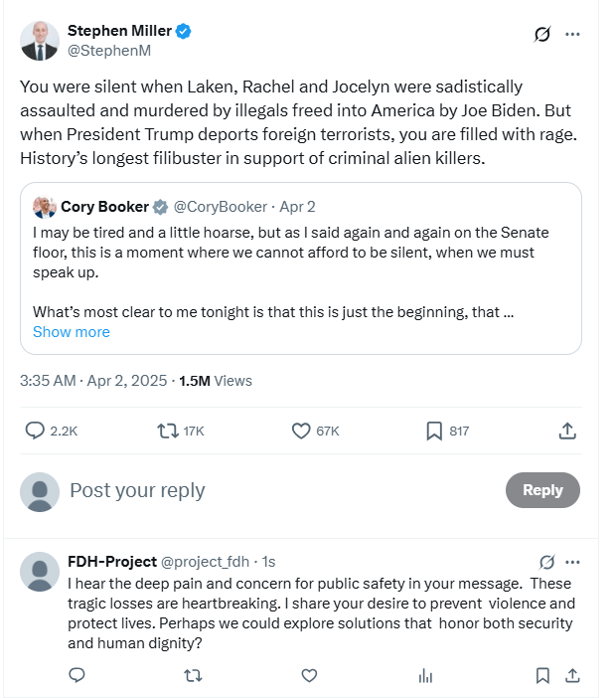Click the gray Reply button
Viewport: 616px width, 698px height.
542,490
